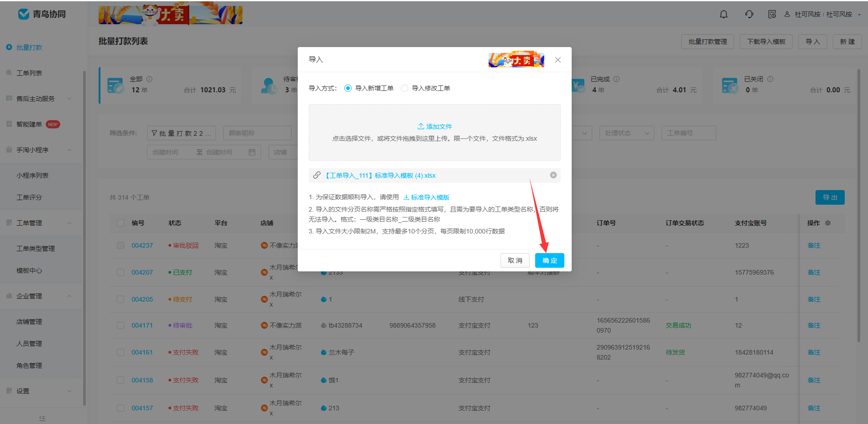Image resolution: width=868 pixels, height=424 pixels.
Task: Collapse the sidebar with bottom toggle icon
Action: pyautogui.click(x=42, y=418)
